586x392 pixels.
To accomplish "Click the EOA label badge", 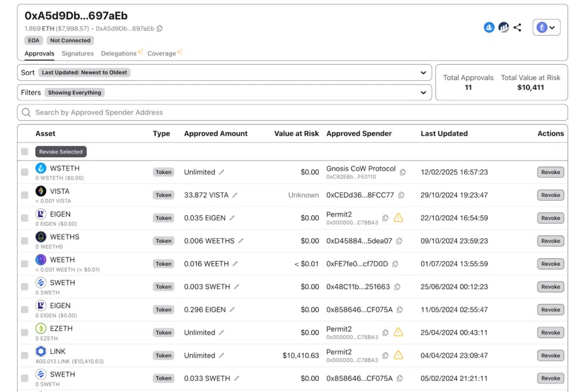I will click(x=33, y=40).
